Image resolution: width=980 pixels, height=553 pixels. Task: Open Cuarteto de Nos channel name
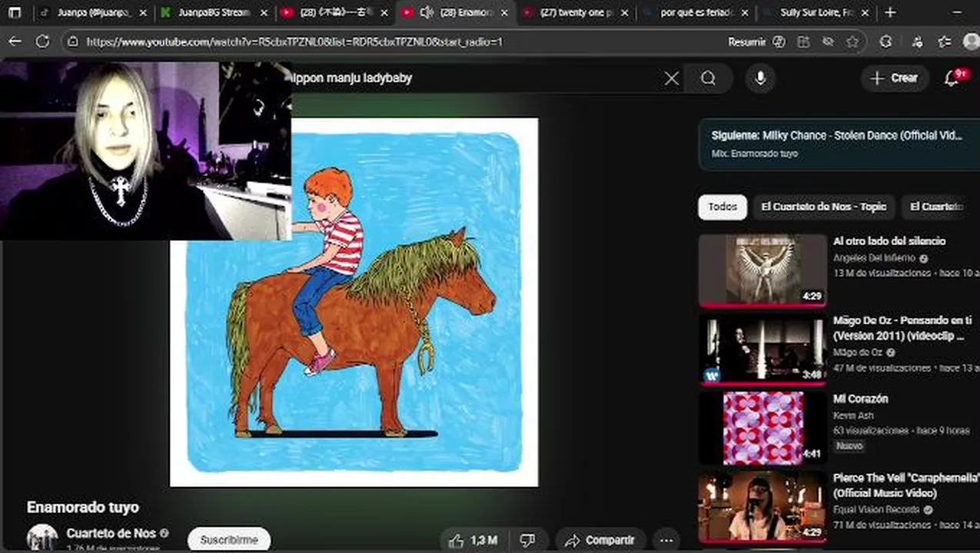tap(111, 533)
